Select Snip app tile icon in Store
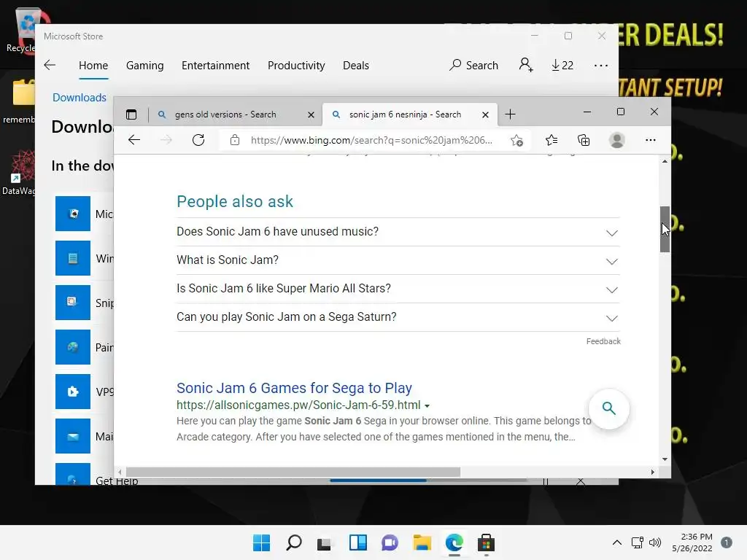 (x=72, y=303)
